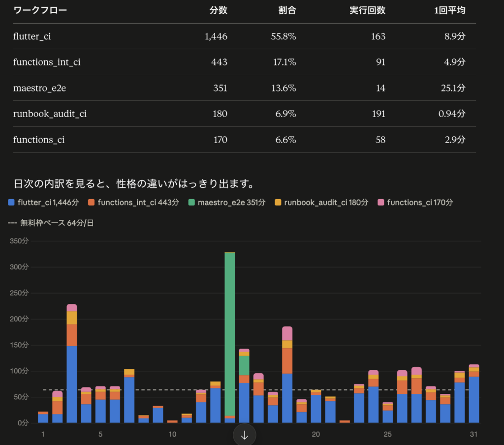Click the '割合' column header
Viewport: 504px width, 445px height.
pos(287,10)
